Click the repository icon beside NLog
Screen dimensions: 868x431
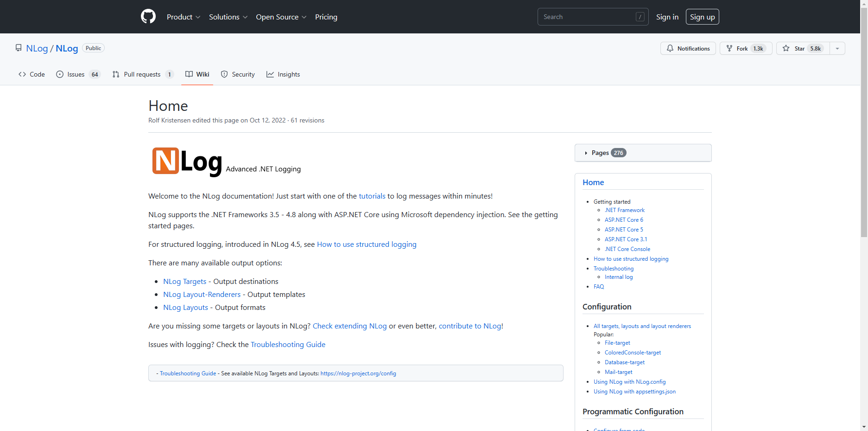click(19, 48)
